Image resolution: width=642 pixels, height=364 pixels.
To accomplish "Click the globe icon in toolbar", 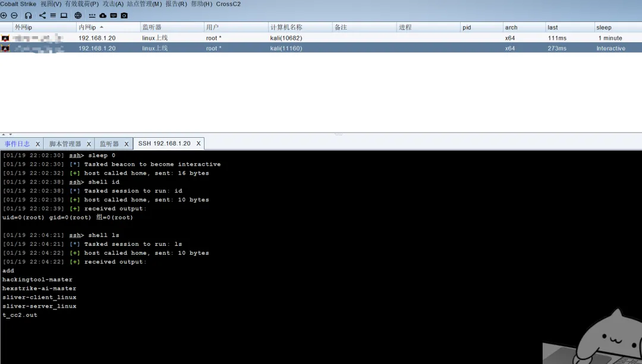I will [78, 15].
